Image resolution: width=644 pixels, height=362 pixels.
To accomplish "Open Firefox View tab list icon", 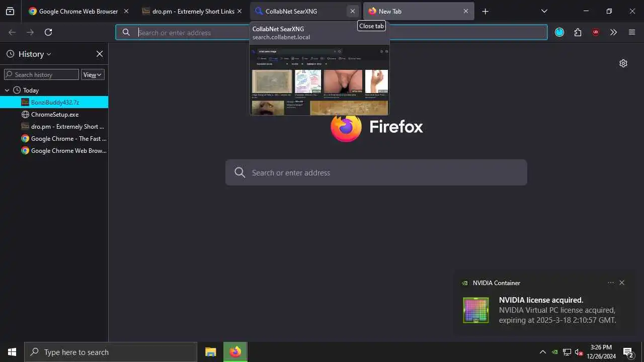I will click(x=10, y=11).
